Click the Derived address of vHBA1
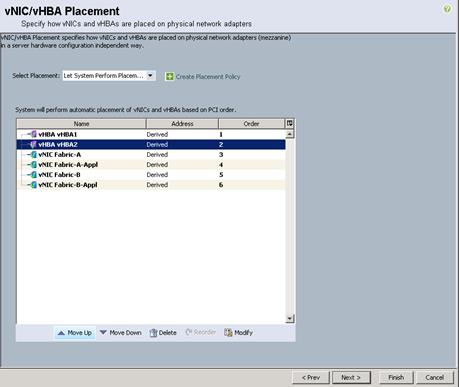Screen dimensions: 459x387 (x=157, y=134)
